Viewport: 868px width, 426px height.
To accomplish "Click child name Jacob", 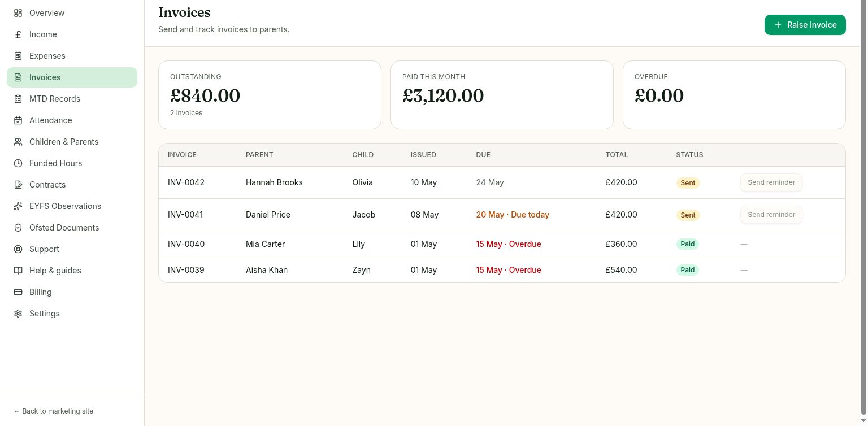I will 363,215.
